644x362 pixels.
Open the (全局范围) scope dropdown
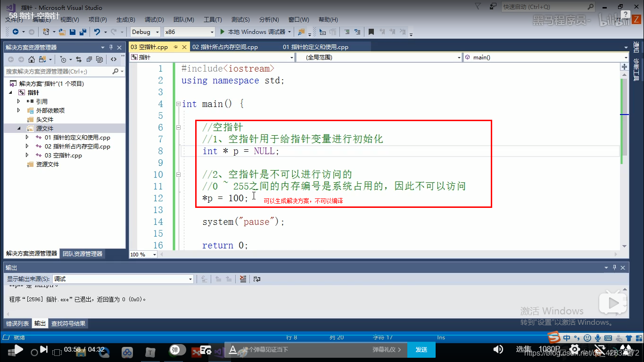(379, 57)
